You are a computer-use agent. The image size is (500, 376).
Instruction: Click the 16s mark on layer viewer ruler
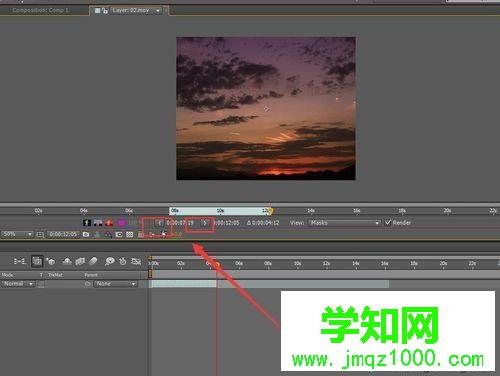(356, 211)
